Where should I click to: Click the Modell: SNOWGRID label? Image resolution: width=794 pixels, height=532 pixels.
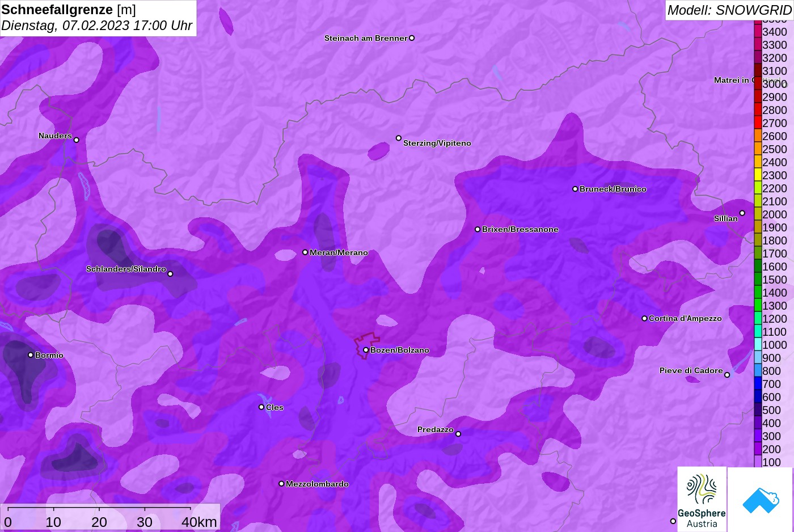coord(729,10)
